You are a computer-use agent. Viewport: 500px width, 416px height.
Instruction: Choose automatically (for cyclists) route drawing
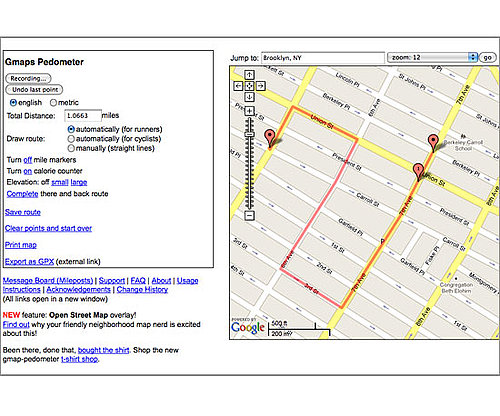point(71,138)
